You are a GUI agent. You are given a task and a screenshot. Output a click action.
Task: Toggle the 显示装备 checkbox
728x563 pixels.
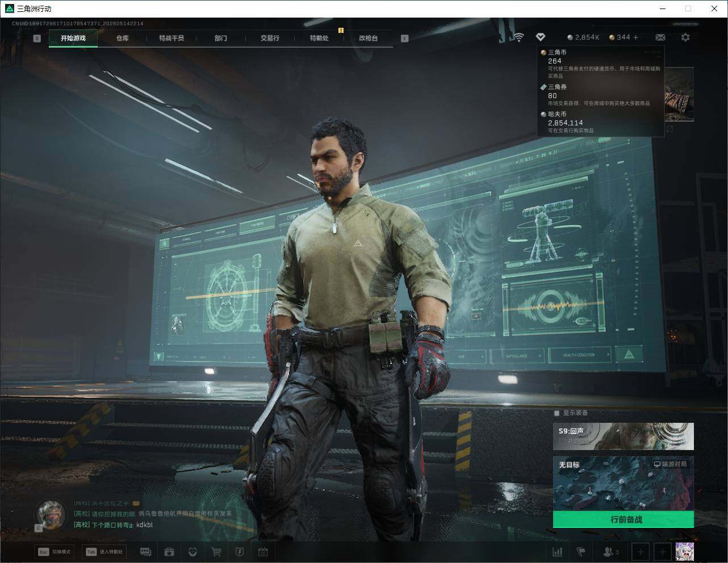point(557,413)
